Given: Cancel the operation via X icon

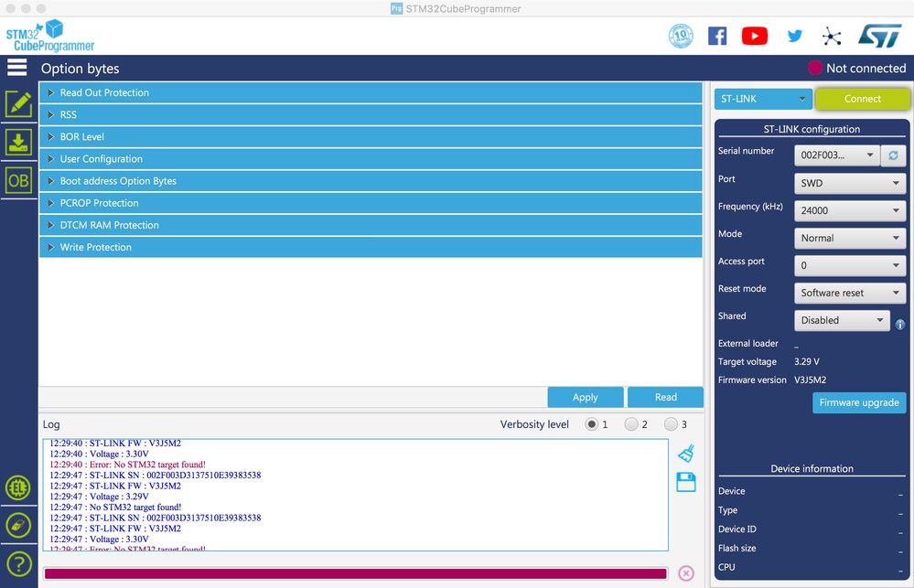Looking at the screenshot, I should (686, 573).
